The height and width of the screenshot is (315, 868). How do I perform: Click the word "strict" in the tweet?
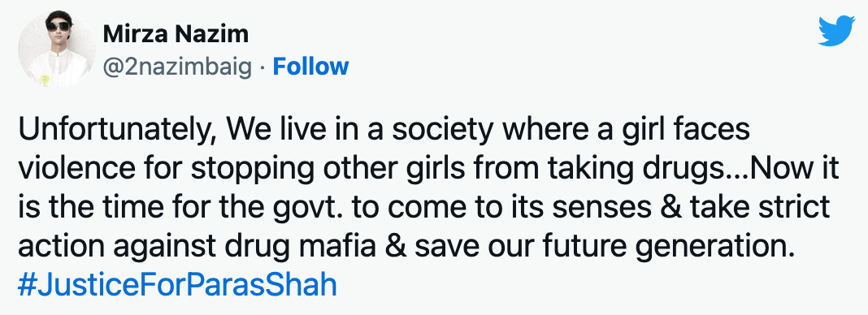click(796, 207)
